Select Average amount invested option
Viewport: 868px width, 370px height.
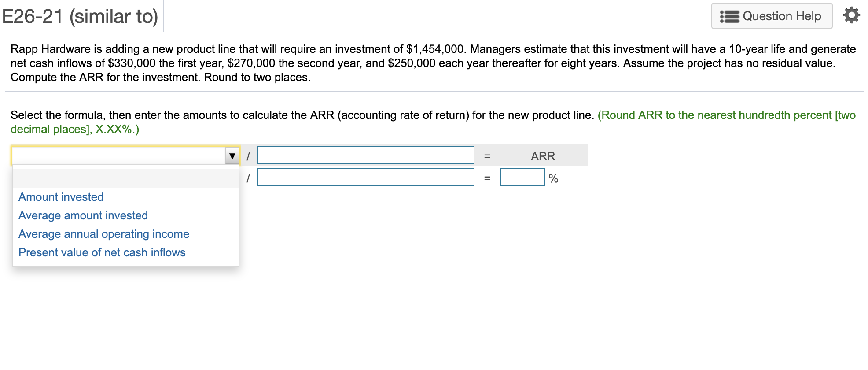(83, 215)
